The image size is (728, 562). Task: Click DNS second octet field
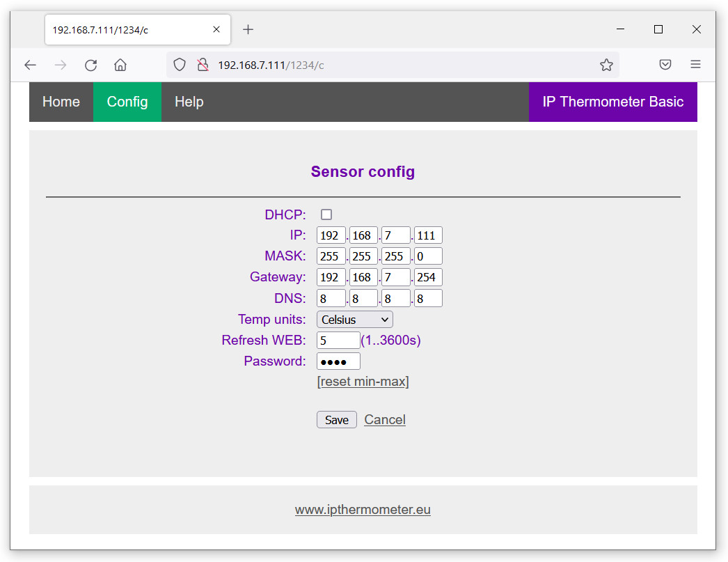[x=363, y=298]
